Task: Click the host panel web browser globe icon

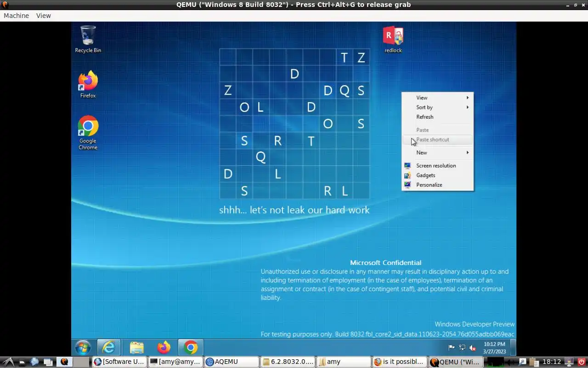Action: [x=34, y=362]
